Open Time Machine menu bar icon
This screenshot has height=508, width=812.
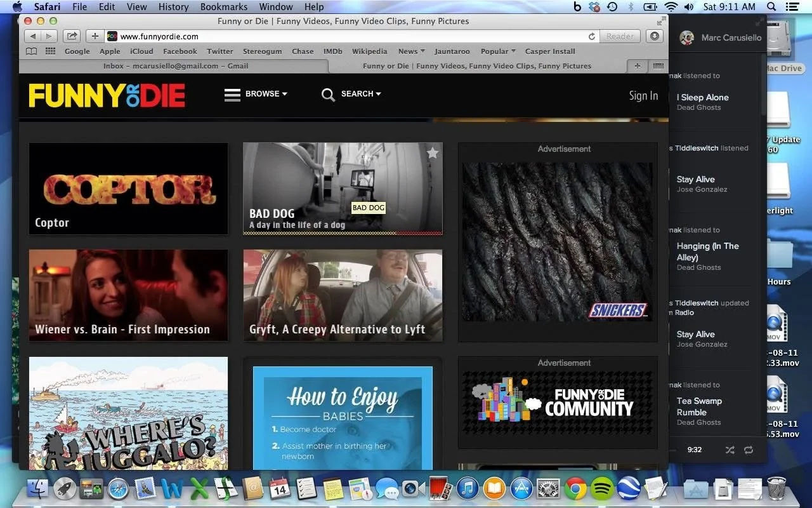tap(612, 6)
